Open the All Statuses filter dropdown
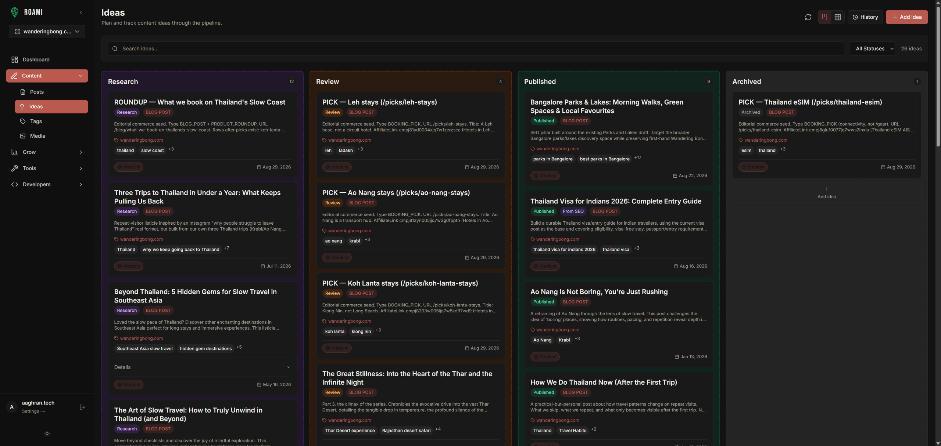This screenshot has width=941, height=446. [x=873, y=49]
